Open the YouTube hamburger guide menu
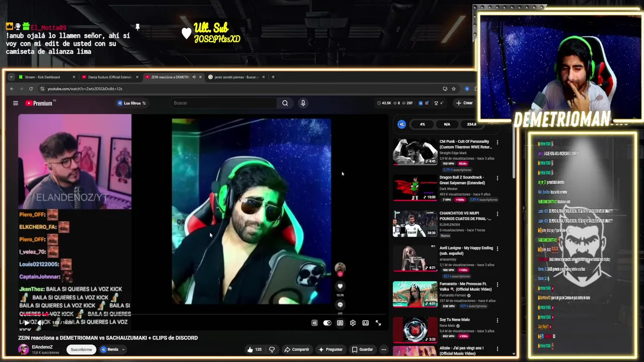 click(16, 103)
